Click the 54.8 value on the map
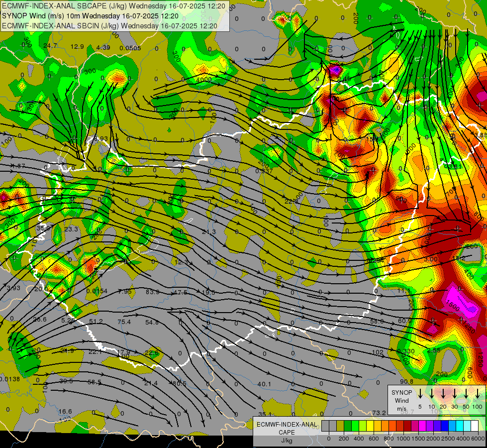The image size is (487, 448). (x=152, y=323)
